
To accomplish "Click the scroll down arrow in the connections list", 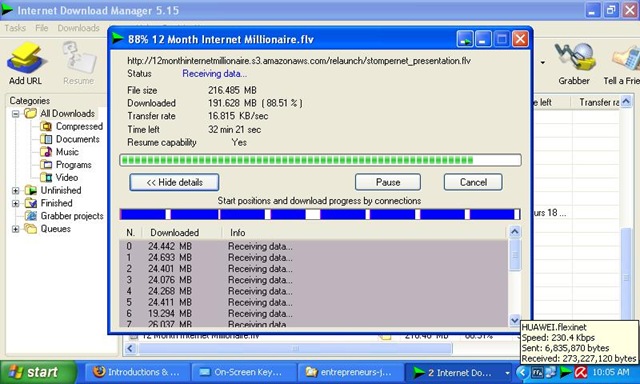I will (x=515, y=320).
